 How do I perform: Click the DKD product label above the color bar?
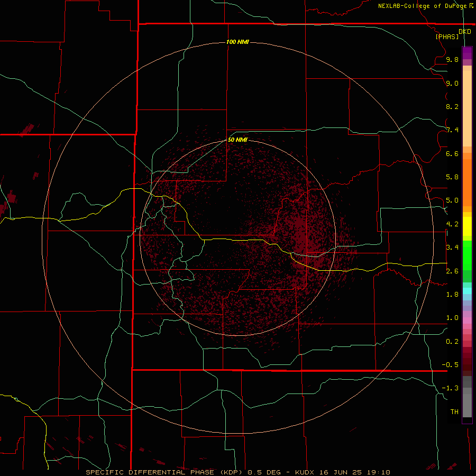pyautogui.click(x=464, y=32)
